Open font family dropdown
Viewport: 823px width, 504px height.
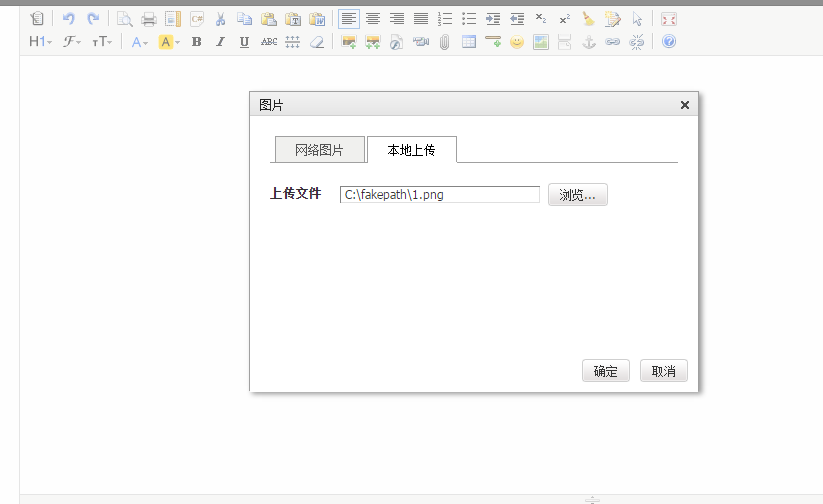click(71, 41)
